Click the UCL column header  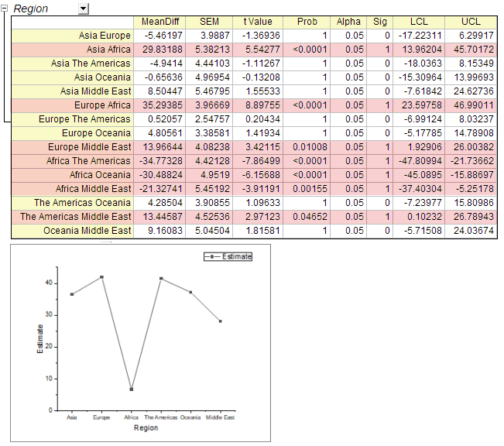click(x=471, y=22)
